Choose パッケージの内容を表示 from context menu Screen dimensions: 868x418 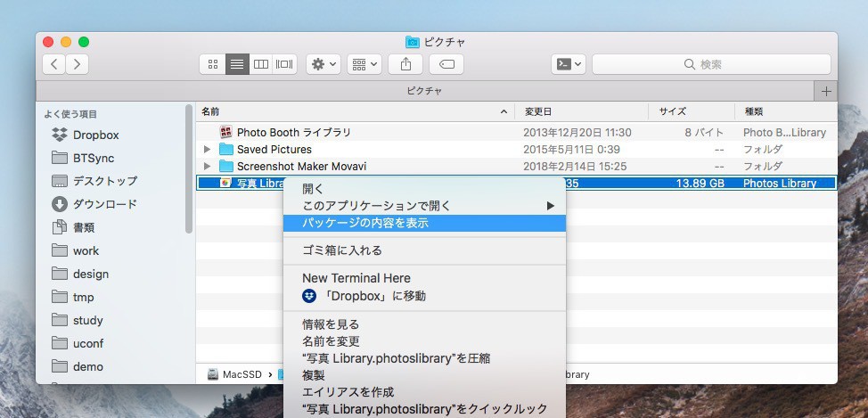click(365, 223)
